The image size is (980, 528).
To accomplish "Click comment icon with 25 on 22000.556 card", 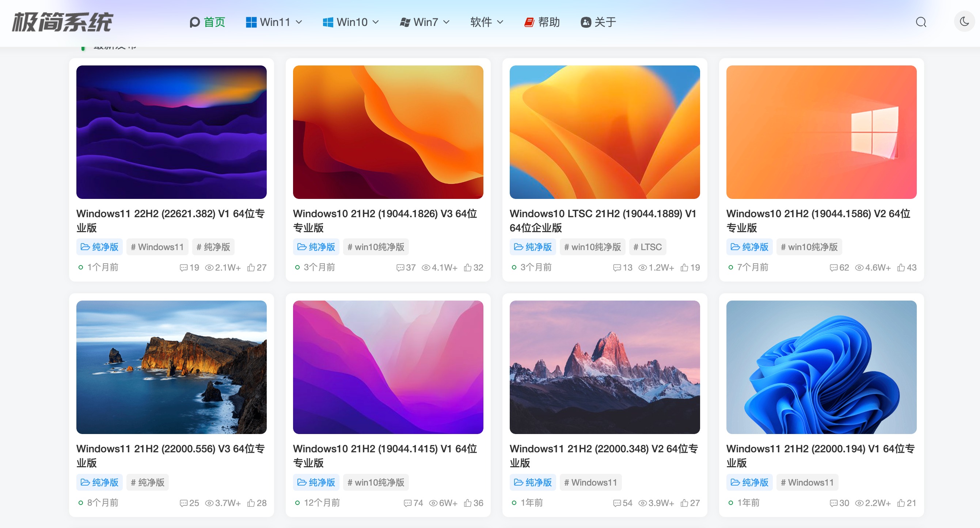I will point(183,503).
